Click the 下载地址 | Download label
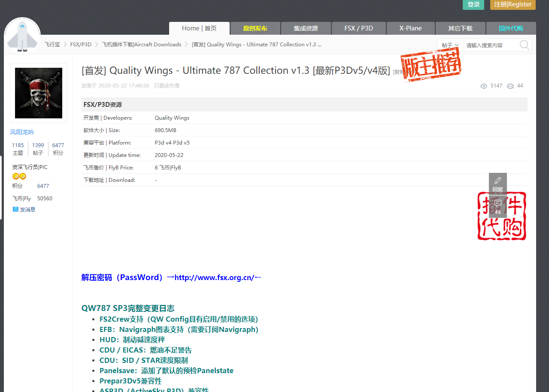Image resolution: width=549 pixels, height=392 pixels. pyautogui.click(x=109, y=180)
